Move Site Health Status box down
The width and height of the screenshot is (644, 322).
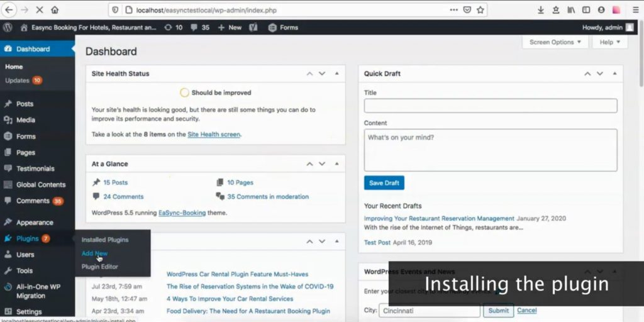(322, 74)
